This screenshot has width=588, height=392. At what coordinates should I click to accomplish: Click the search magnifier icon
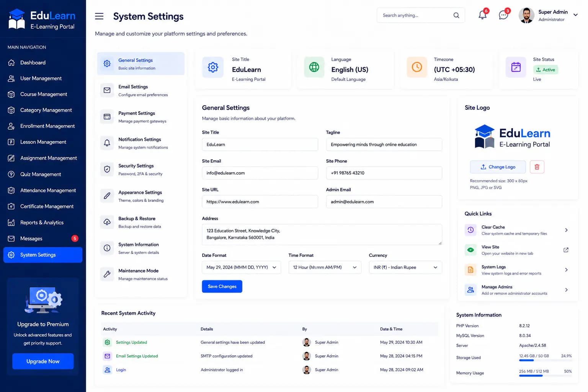(x=456, y=15)
